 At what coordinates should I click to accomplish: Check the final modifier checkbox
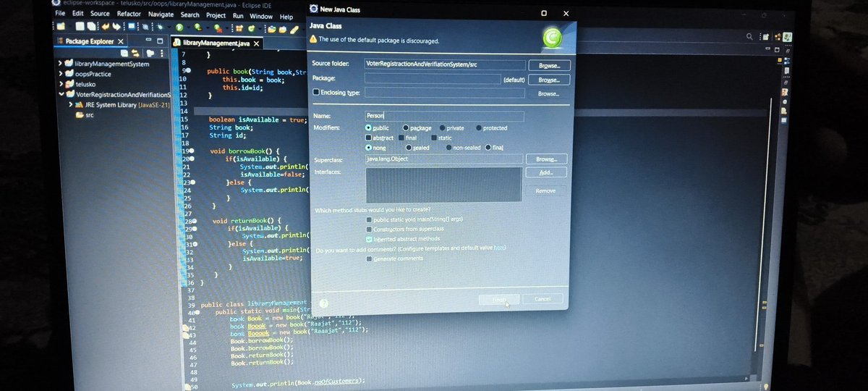click(x=401, y=138)
